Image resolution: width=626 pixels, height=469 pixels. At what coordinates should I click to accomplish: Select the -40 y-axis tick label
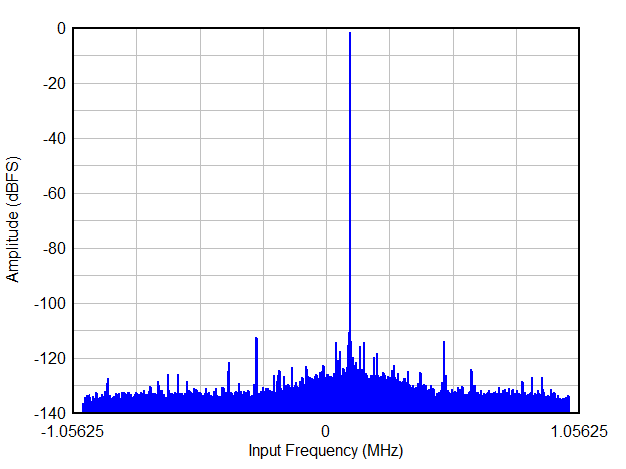[54, 139]
